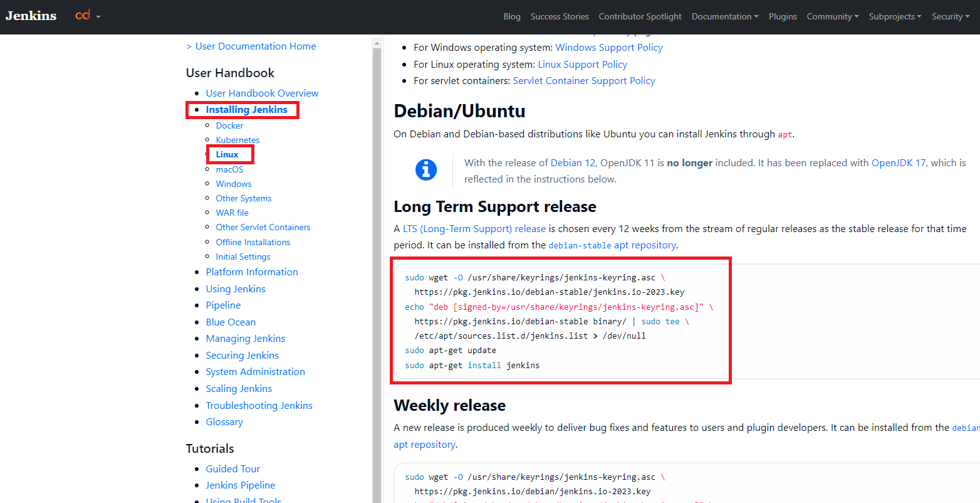Open Contributor Spotlight in the navbar
This screenshot has width=980, height=503.
coord(640,16)
